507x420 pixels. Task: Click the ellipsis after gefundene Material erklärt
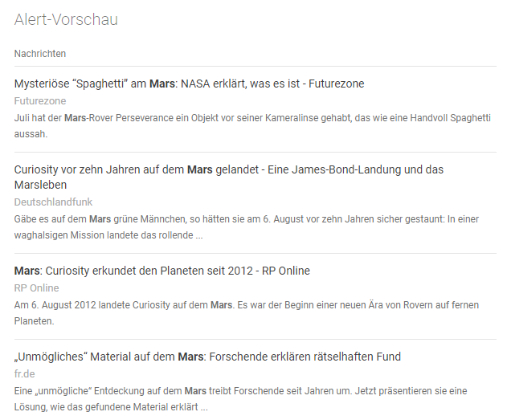[204, 408]
